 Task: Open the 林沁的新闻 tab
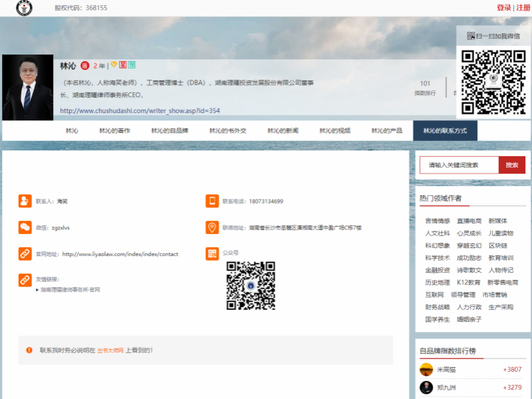(x=283, y=131)
